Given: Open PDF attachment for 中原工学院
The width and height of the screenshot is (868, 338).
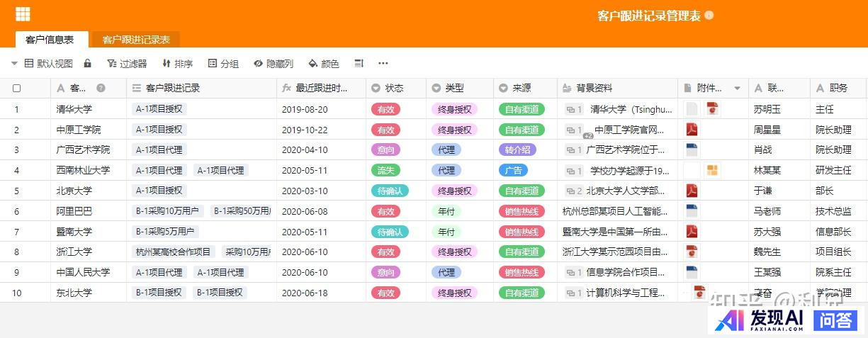Looking at the screenshot, I should (x=691, y=130).
